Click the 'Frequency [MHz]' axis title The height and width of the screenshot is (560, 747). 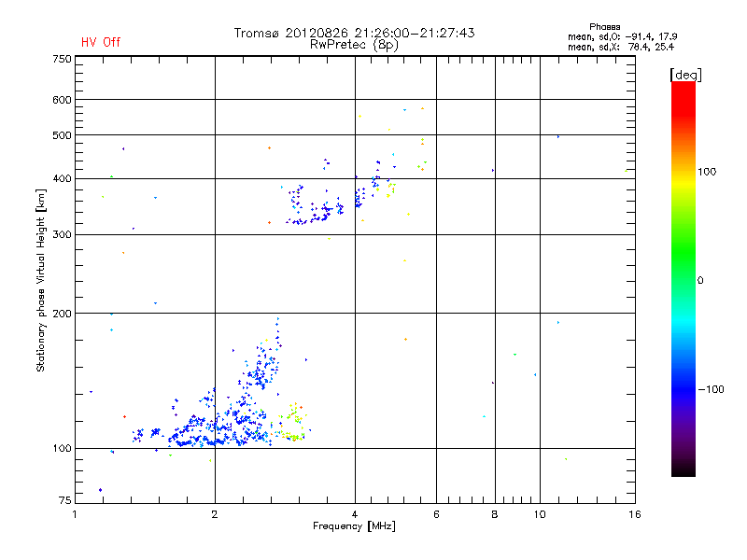(x=354, y=526)
